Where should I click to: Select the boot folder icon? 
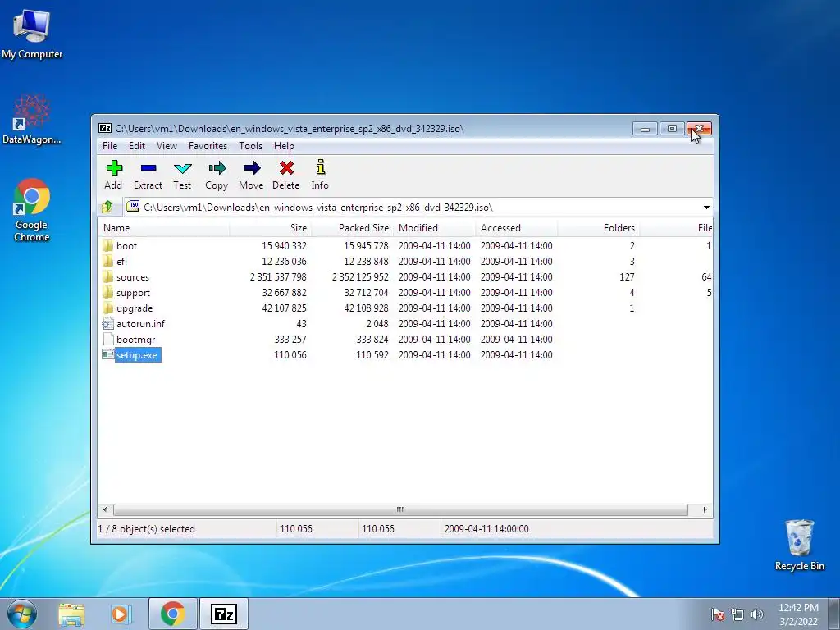(x=107, y=246)
